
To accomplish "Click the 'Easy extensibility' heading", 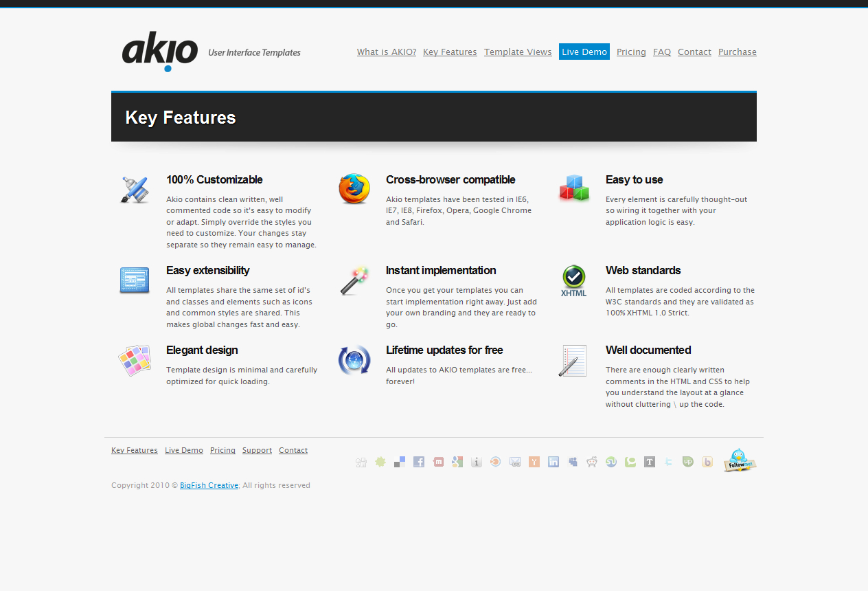I will (208, 271).
